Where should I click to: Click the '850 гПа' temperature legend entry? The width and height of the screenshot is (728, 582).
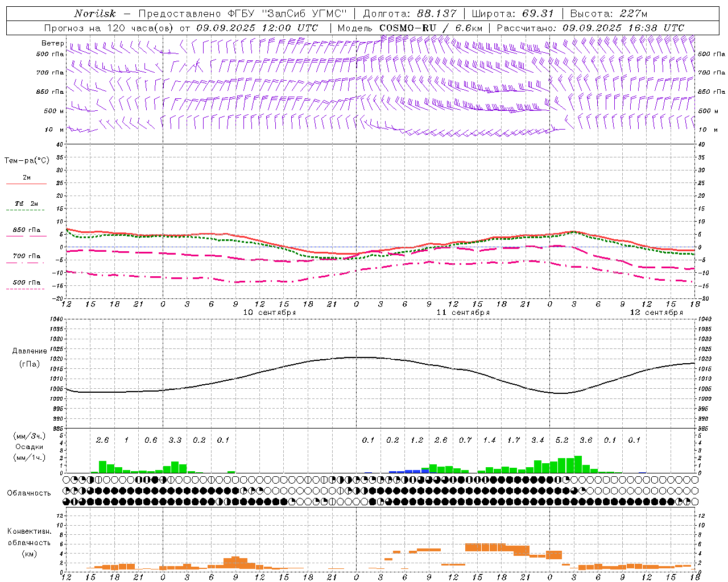(x=27, y=230)
